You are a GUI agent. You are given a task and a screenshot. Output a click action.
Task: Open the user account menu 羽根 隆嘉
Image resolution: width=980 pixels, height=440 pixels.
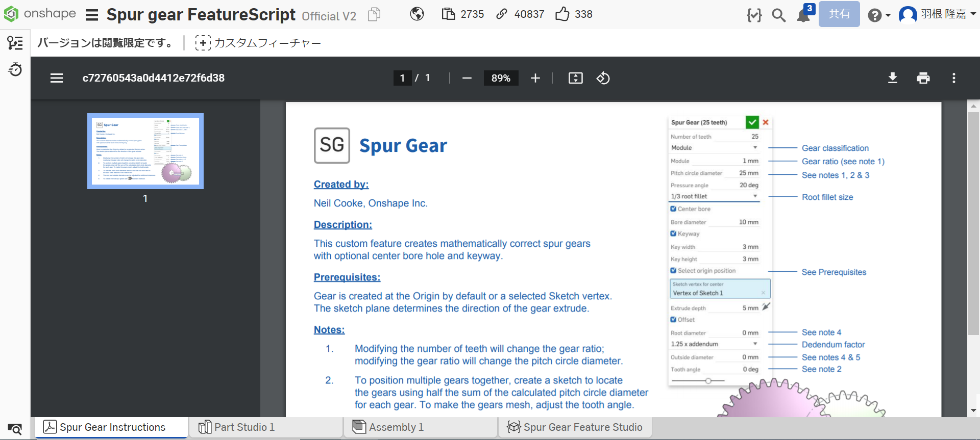(x=937, y=14)
